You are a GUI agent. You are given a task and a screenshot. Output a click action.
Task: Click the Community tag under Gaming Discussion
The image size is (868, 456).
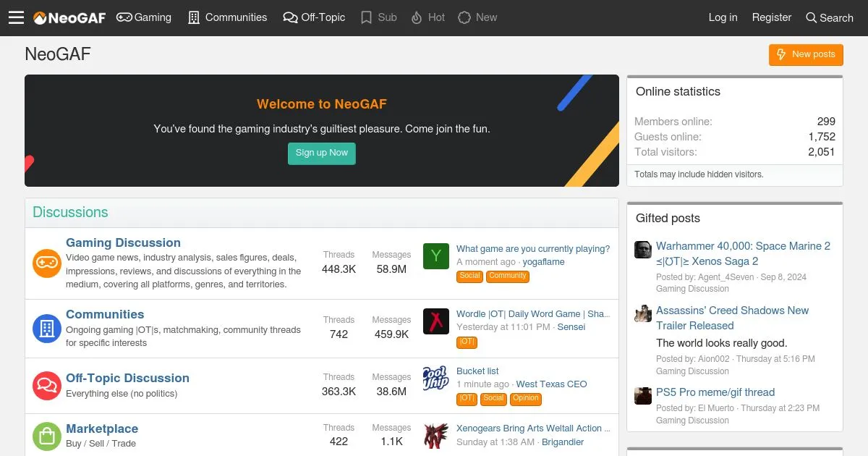tap(508, 276)
